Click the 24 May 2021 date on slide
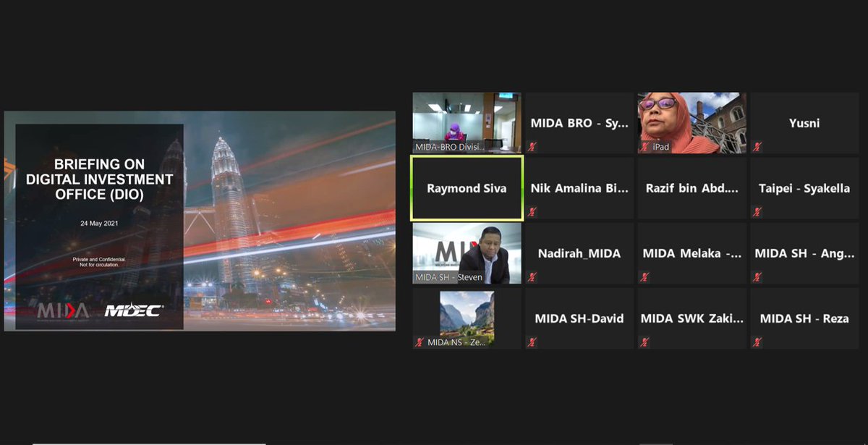Screen dimensions: 868x445 99,224
